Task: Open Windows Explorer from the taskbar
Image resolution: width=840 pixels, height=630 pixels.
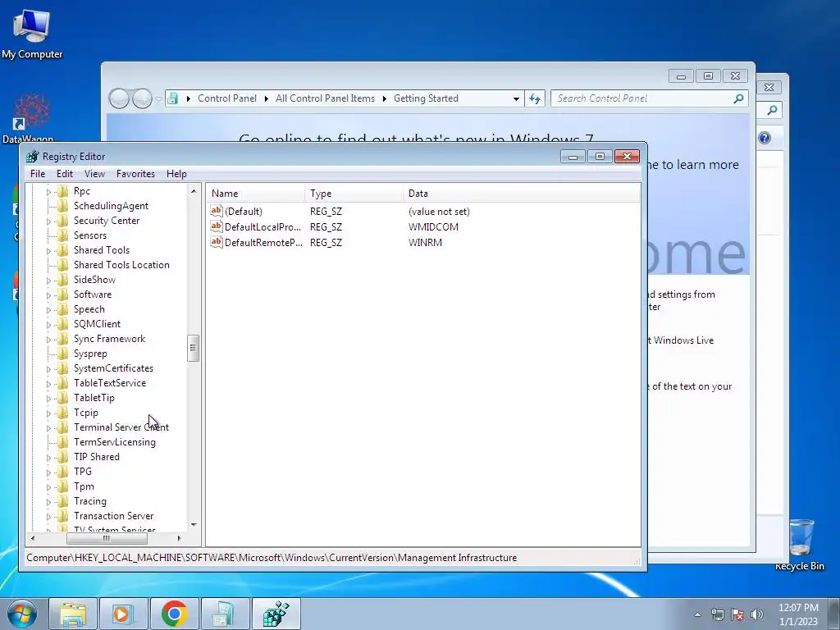Action: coord(73,614)
